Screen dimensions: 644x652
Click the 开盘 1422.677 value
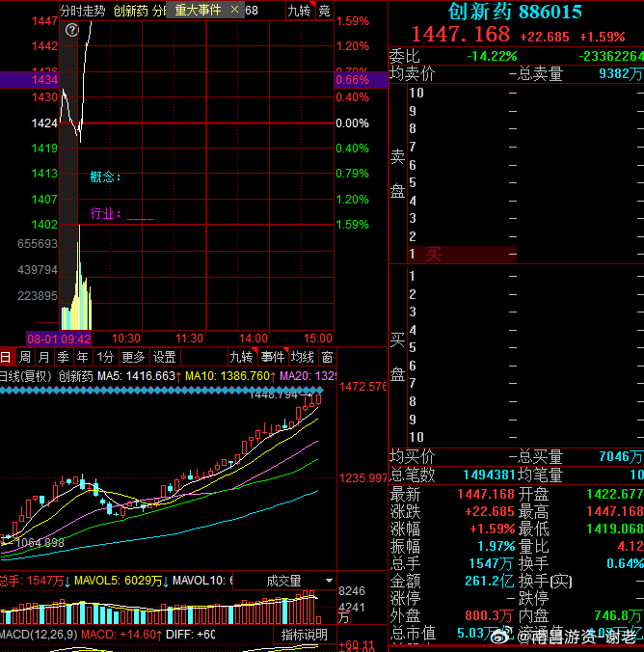tap(614, 494)
